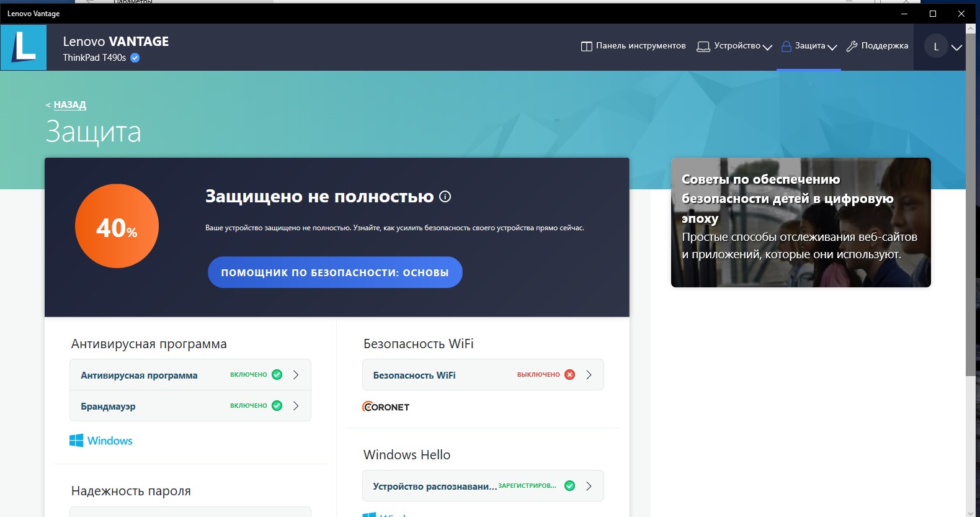Click the ЗАРЕГИСТРИРОВ... status text
The image size is (980, 517).
coord(527,486)
